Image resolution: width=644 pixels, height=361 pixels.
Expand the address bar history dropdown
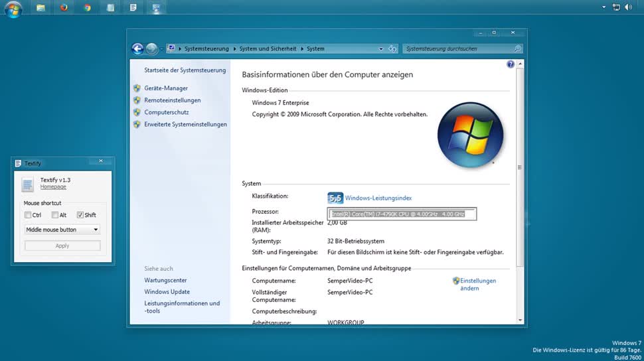[x=381, y=48]
